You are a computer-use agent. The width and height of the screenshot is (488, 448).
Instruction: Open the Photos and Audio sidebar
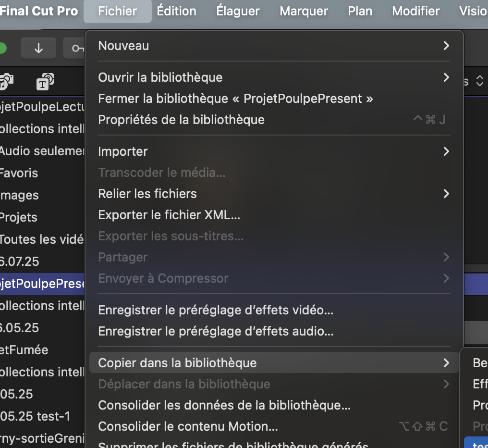7,82
